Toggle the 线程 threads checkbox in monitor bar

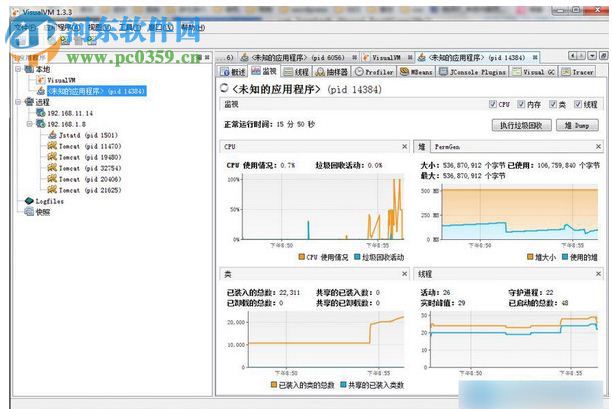578,104
